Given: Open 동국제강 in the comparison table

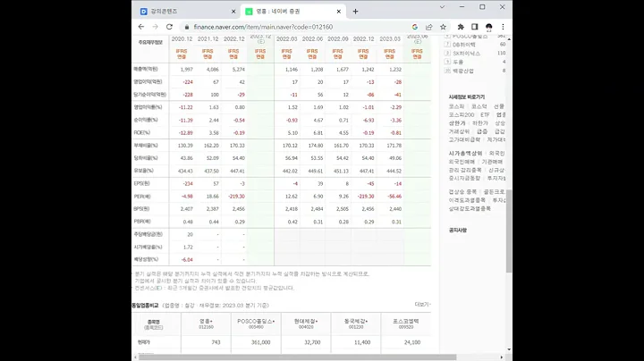Looking at the screenshot, I should [x=356, y=321].
